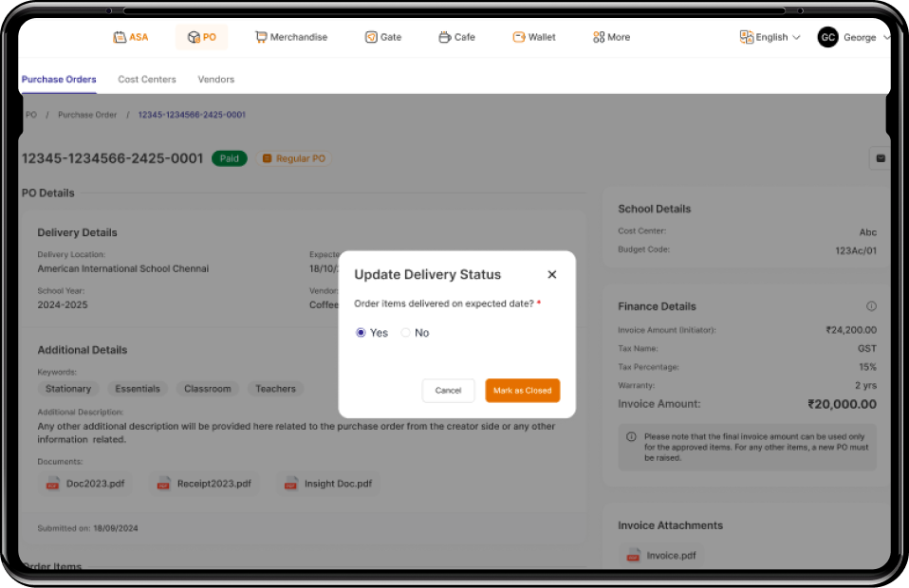Select No for delivered on expected date

[x=406, y=333]
